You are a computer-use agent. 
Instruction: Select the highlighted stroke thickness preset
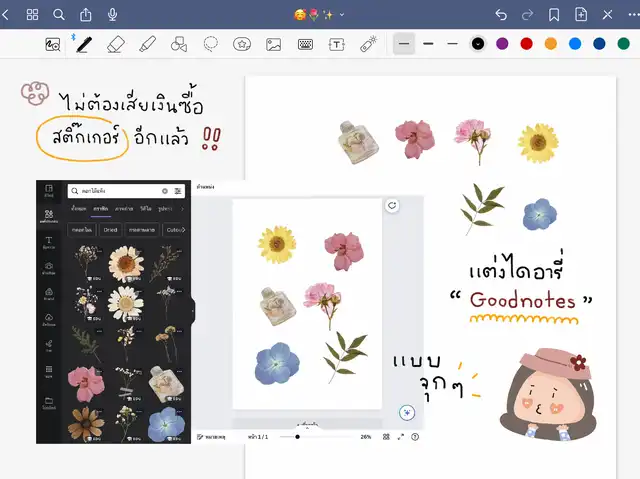point(404,44)
